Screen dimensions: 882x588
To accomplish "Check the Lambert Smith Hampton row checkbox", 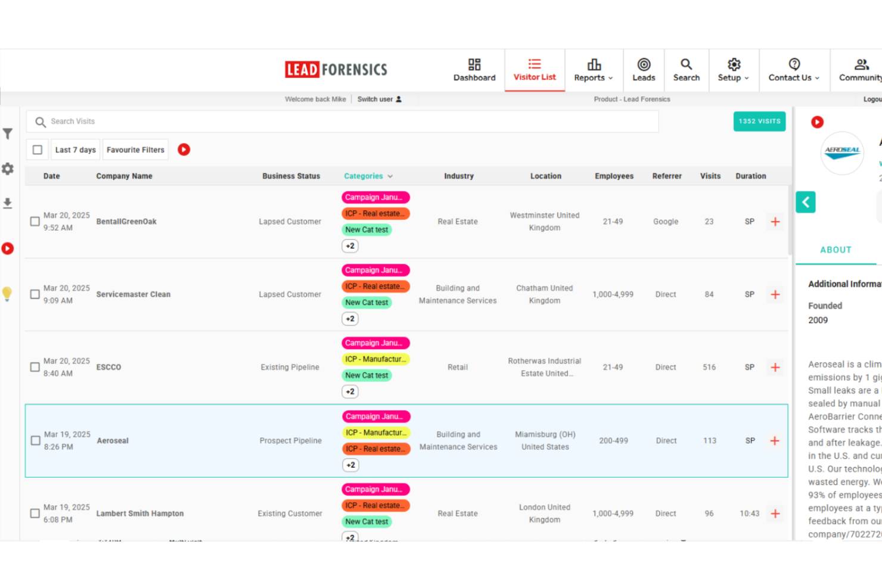I will [35, 513].
